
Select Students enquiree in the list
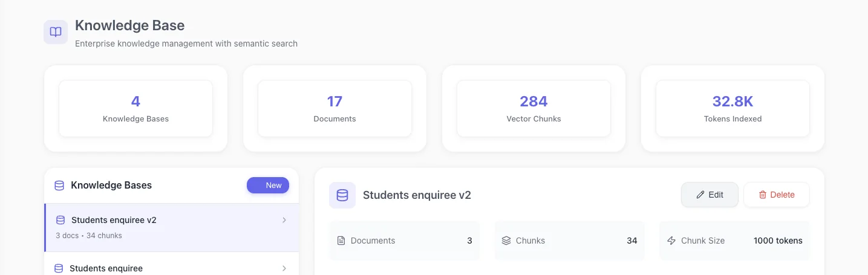click(x=172, y=265)
